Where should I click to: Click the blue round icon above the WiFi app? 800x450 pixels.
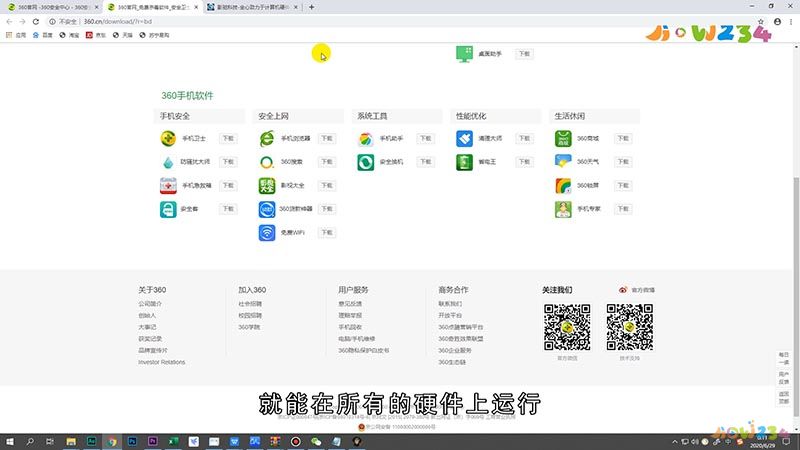tap(267, 209)
